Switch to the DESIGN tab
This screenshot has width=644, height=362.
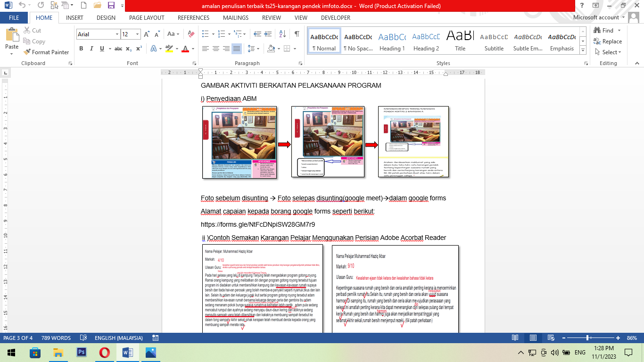[106, 18]
